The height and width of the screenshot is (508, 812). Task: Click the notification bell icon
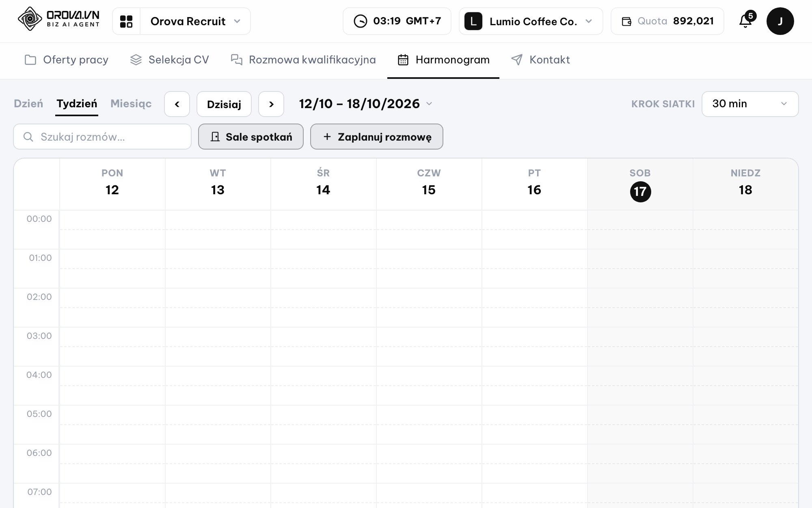[745, 21]
